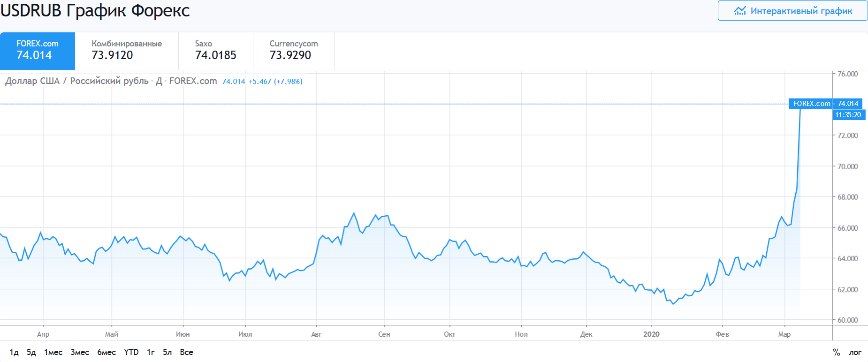Set chart range to 5д

[x=31, y=352]
